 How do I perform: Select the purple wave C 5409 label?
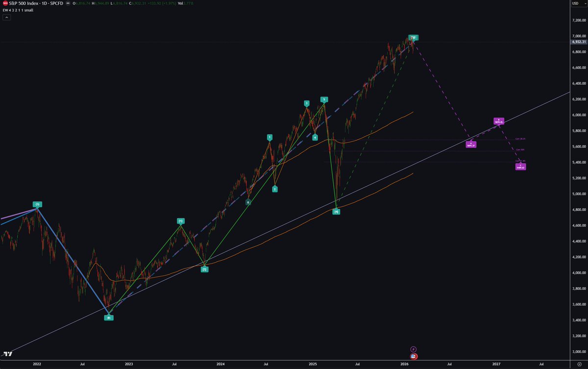point(520,167)
